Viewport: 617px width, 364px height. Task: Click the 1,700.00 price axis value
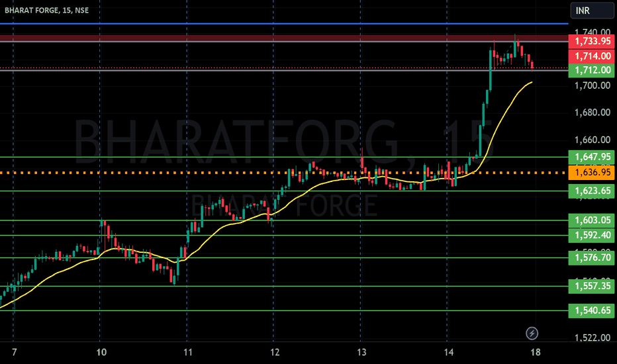click(593, 85)
